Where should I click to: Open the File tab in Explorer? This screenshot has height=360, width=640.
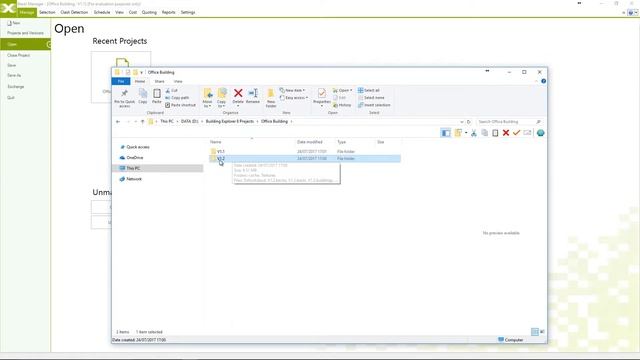point(121,82)
